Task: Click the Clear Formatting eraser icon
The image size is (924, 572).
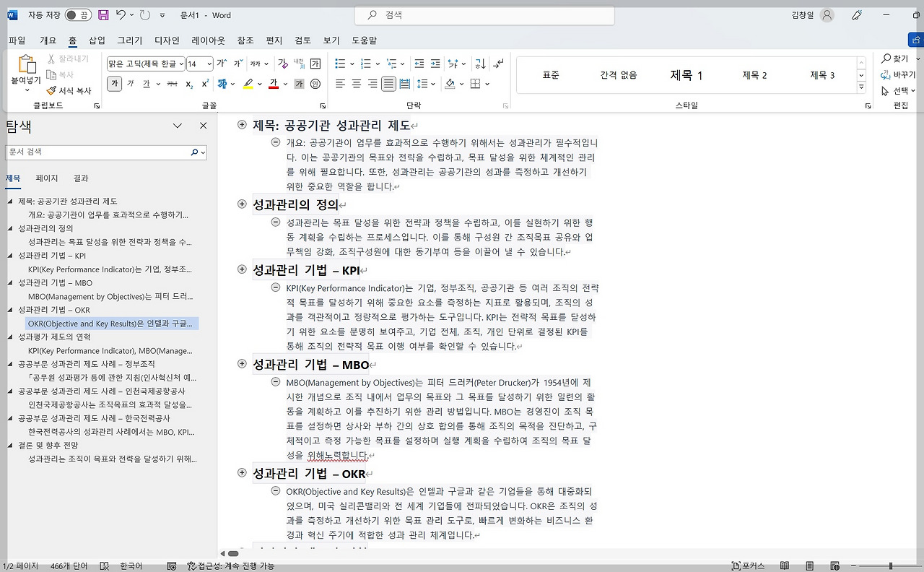Action: [x=283, y=64]
